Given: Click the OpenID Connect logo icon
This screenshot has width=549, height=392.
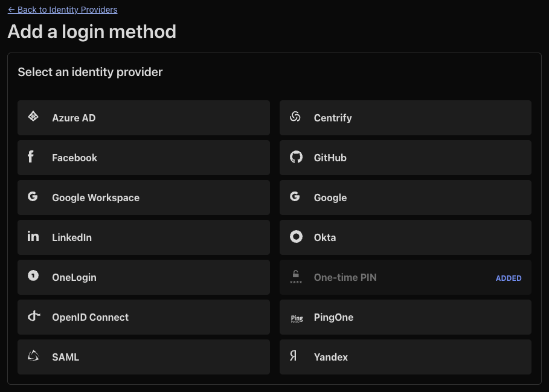Looking at the screenshot, I should (33, 316).
